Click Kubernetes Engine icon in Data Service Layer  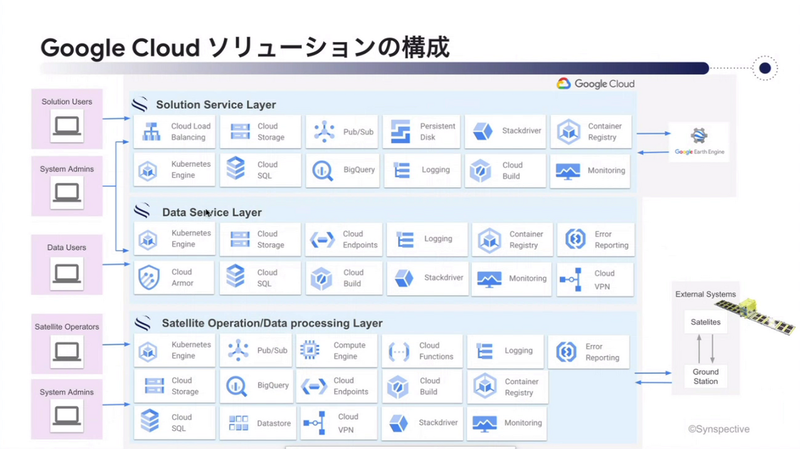(148, 239)
